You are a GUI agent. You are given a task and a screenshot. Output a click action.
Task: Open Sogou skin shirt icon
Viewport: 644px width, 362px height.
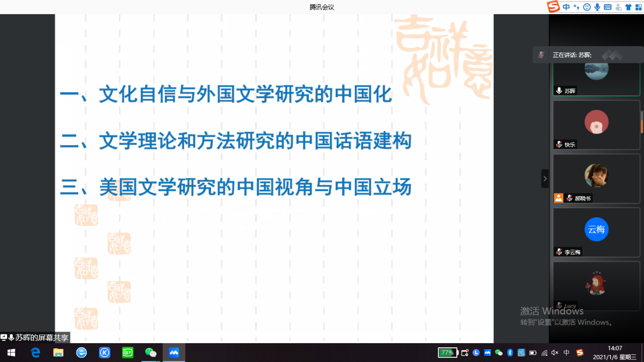[x=628, y=7]
